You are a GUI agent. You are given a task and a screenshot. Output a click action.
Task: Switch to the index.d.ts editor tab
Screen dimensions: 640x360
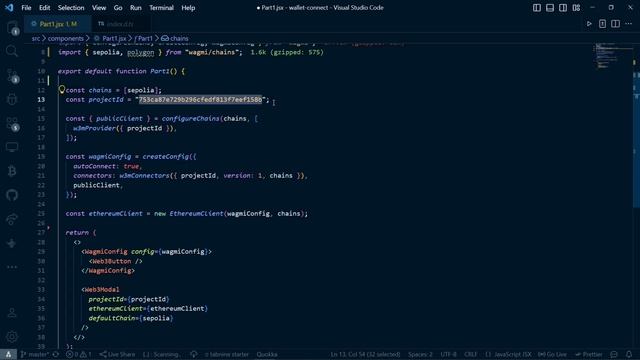coord(120,24)
